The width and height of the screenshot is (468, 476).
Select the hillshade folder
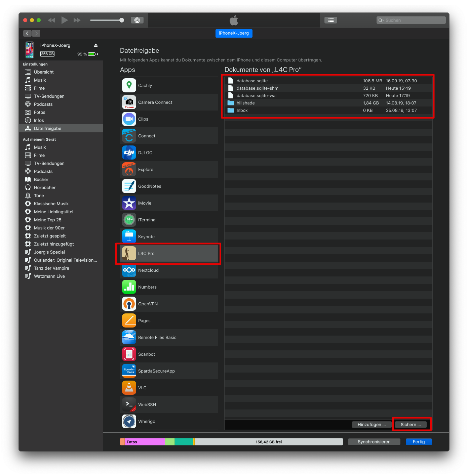point(328,103)
